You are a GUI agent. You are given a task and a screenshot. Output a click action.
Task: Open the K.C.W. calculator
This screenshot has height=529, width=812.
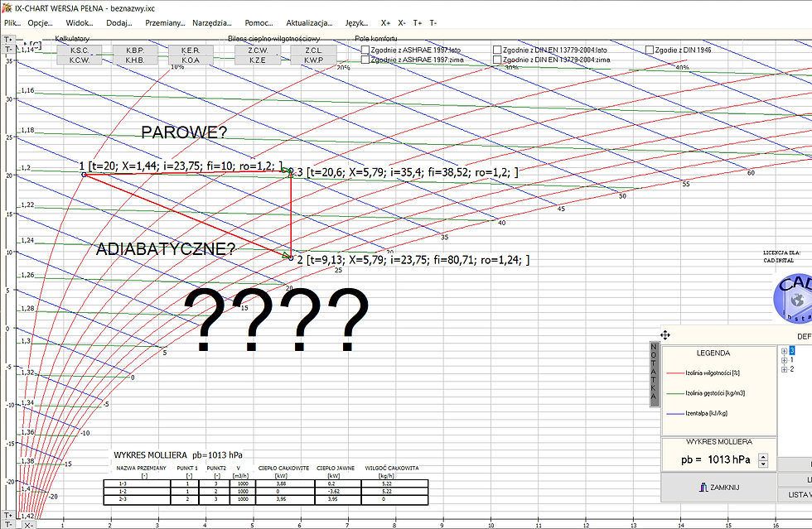(x=80, y=60)
